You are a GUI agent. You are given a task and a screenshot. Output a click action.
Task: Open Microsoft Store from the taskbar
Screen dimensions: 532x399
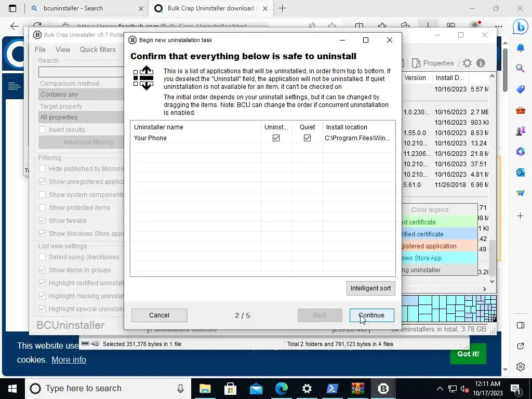(230, 389)
